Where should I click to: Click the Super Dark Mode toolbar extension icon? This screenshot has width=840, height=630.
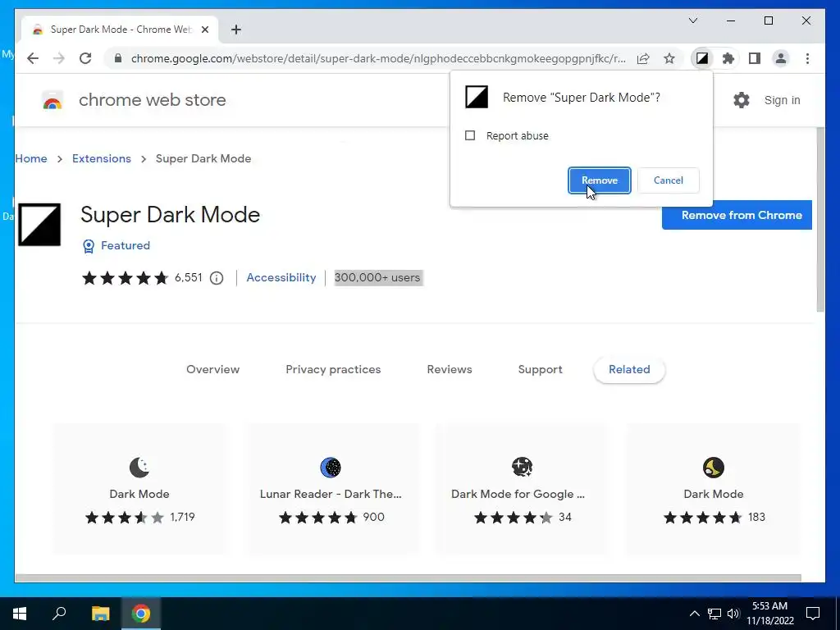click(x=702, y=58)
